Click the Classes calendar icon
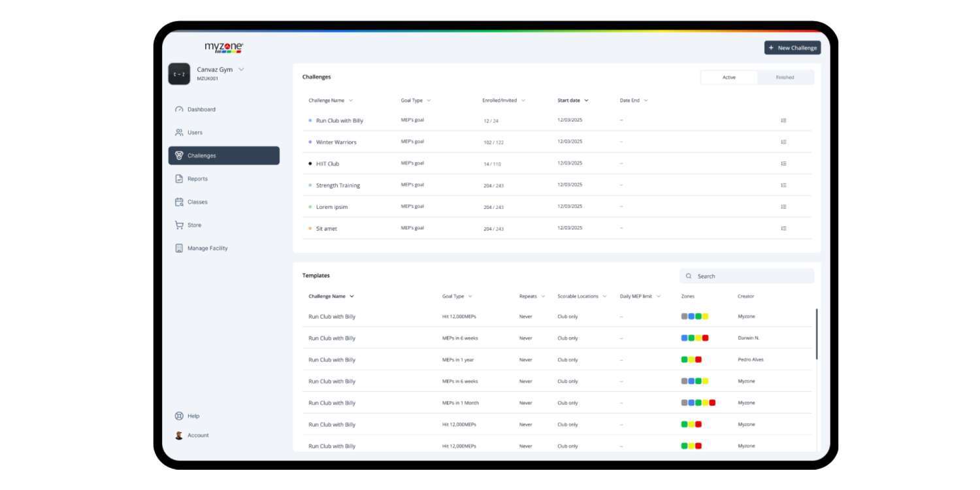 click(x=179, y=202)
